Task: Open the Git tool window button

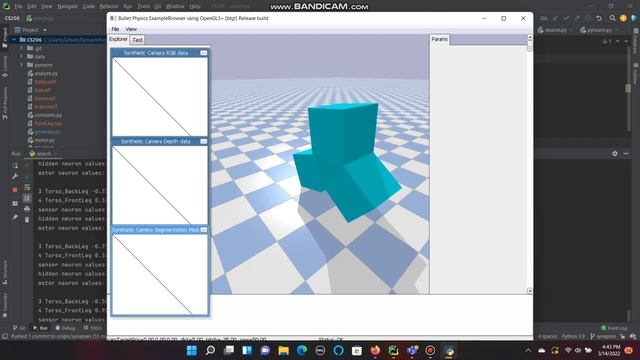Action: pyautogui.click(x=19, y=328)
